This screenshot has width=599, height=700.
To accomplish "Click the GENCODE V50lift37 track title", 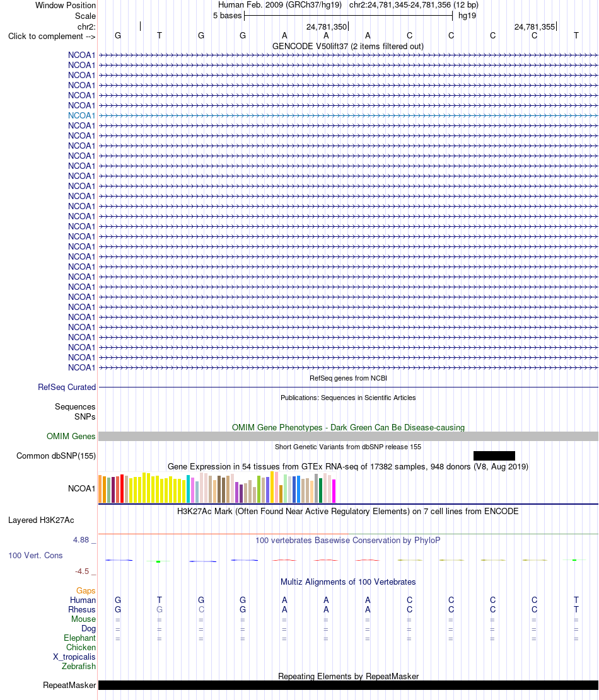I will [x=348, y=47].
